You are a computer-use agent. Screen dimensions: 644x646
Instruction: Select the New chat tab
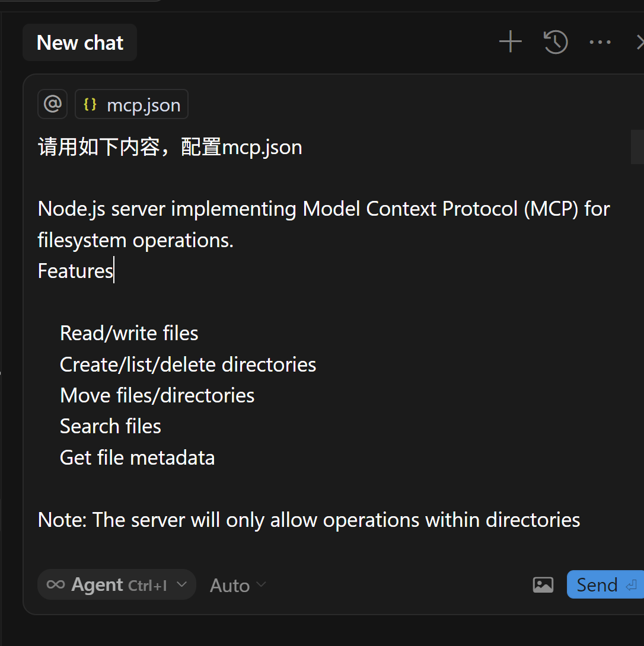[x=79, y=42]
